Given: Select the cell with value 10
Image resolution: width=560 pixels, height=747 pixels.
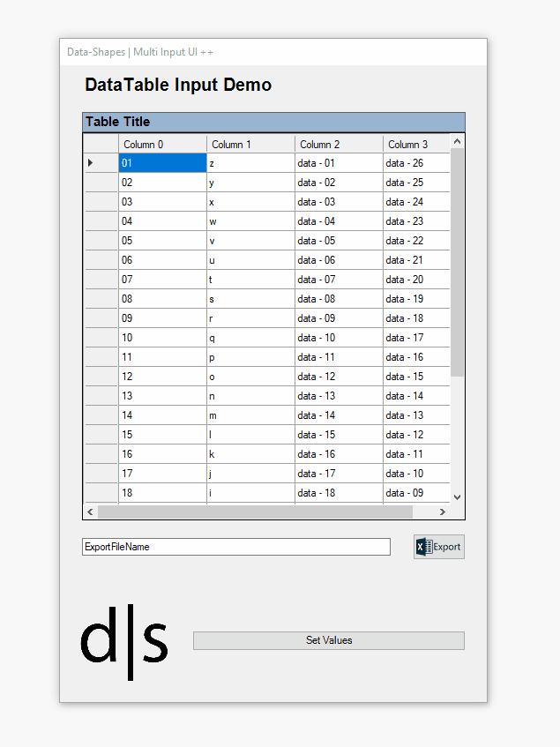Looking at the screenshot, I should coord(162,338).
